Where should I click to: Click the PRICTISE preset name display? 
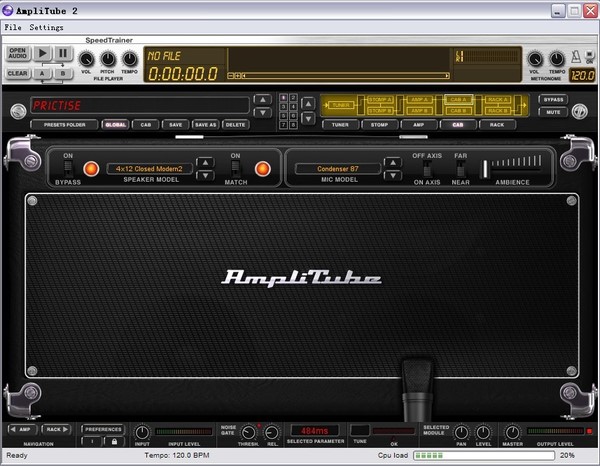[x=140, y=105]
